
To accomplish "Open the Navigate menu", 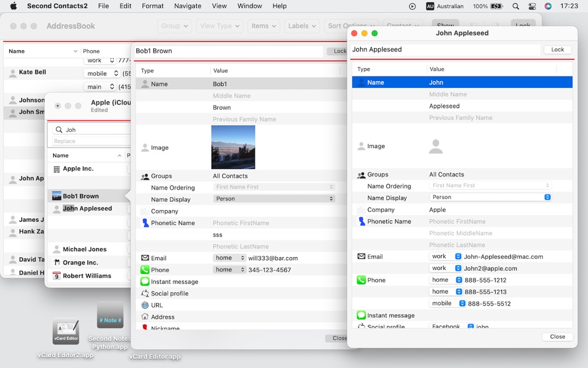I will click(x=188, y=6).
